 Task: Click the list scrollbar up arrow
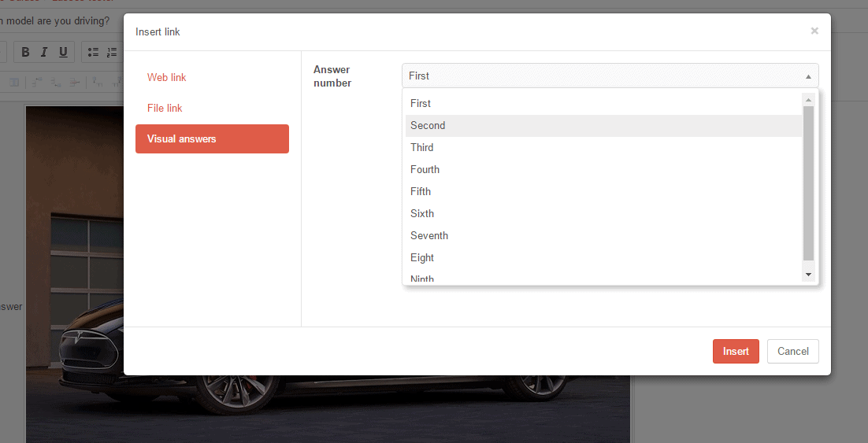pyautogui.click(x=808, y=100)
